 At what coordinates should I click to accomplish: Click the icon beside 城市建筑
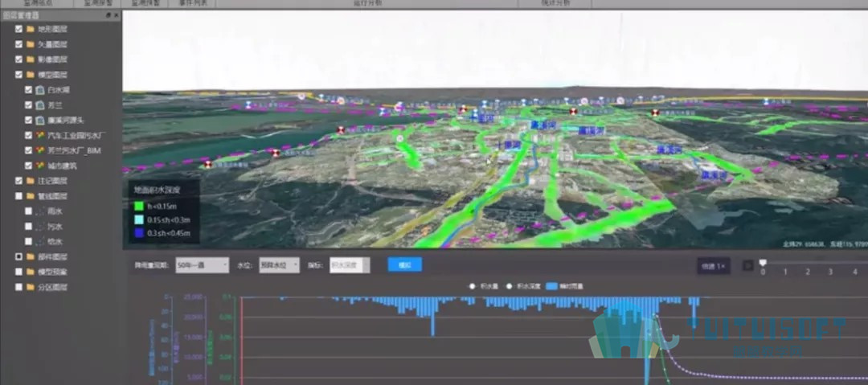click(x=40, y=165)
